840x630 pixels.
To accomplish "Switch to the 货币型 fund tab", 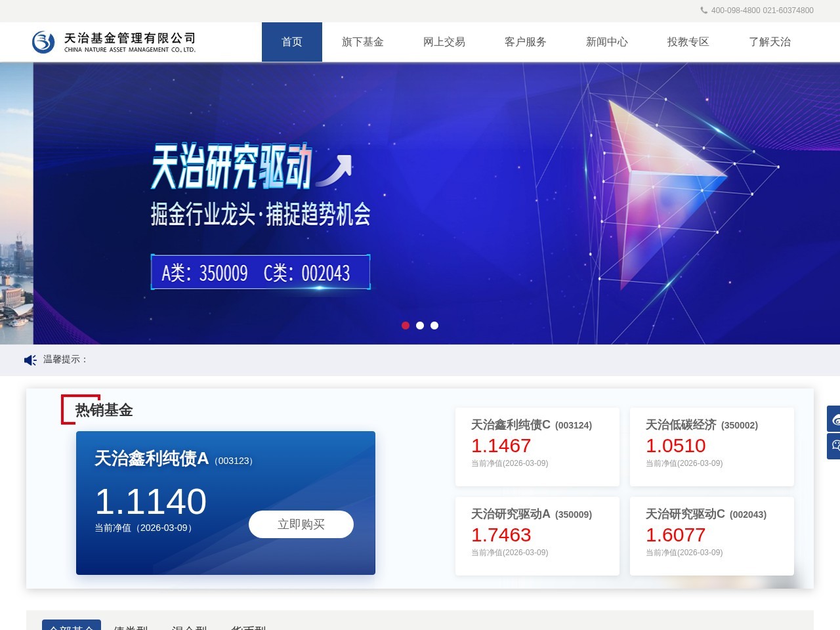I will [247, 627].
